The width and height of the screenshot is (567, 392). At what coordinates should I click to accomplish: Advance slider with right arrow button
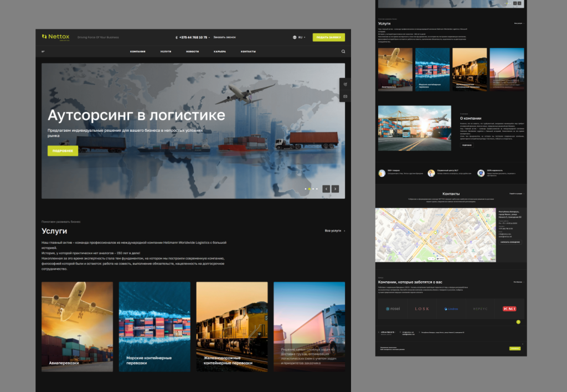pyautogui.click(x=335, y=189)
